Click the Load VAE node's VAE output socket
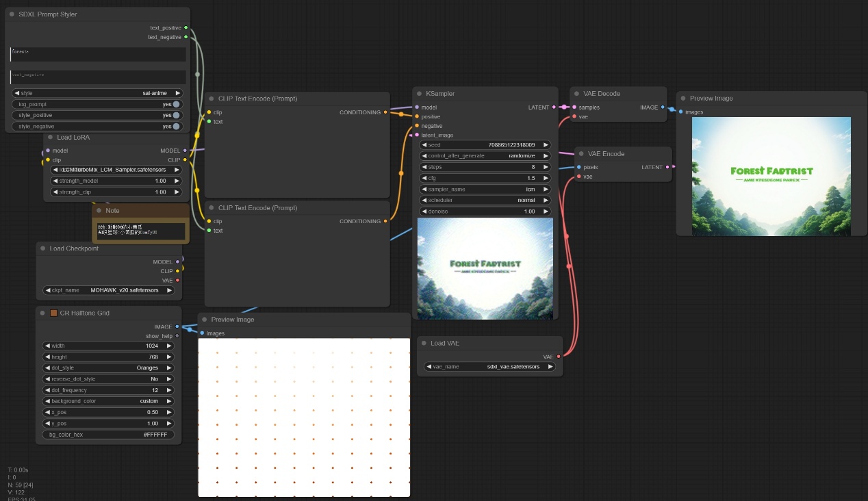The image size is (868, 501). [x=559, y=357]
